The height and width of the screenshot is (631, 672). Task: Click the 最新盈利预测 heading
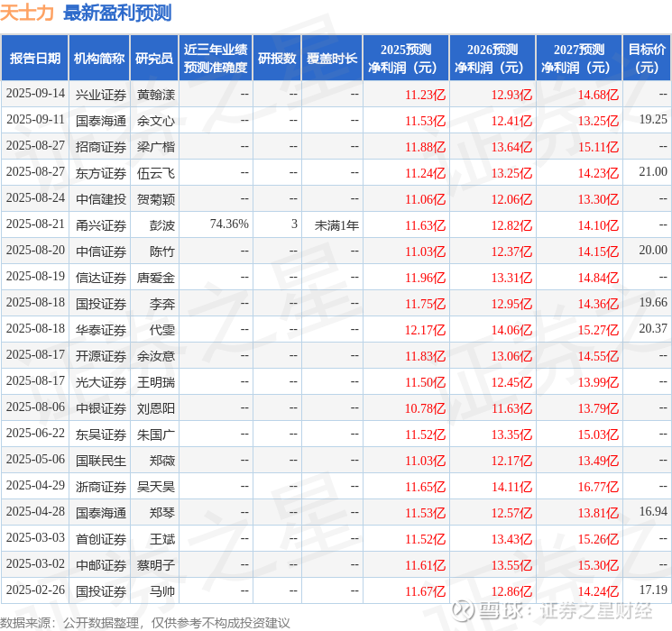click(x=117, y=13)
